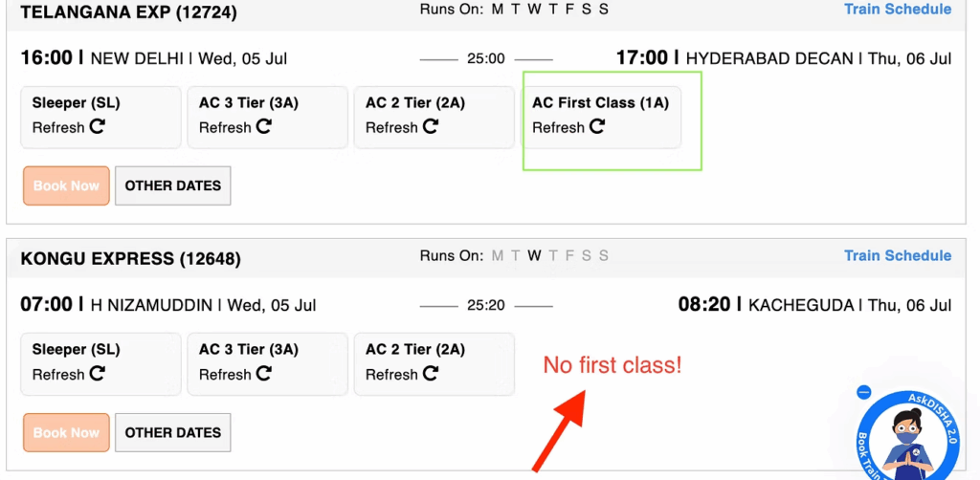Open Train Schedule for Kongu Express
This screenshot has width=980, height=480.
(x=897, y=255)
